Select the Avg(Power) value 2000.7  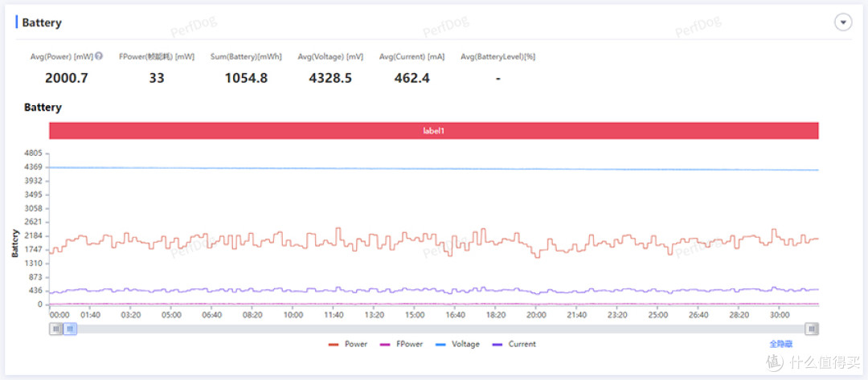(67, 78)
